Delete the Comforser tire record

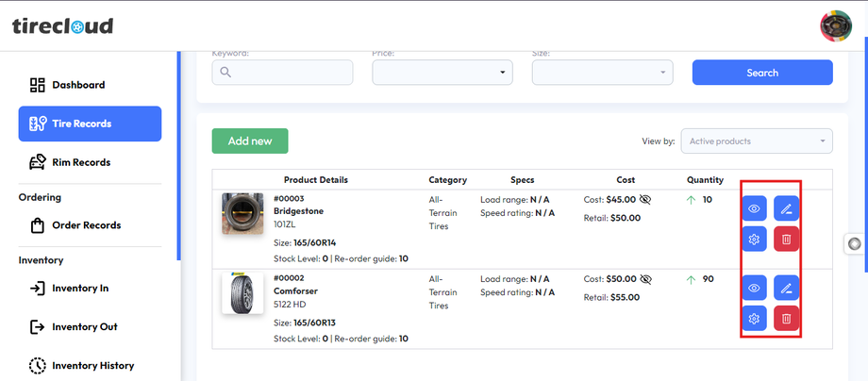click(786, 319)
